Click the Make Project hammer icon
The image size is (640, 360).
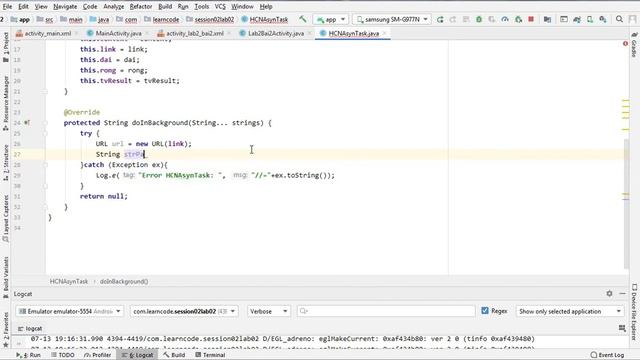click(302, 19)
